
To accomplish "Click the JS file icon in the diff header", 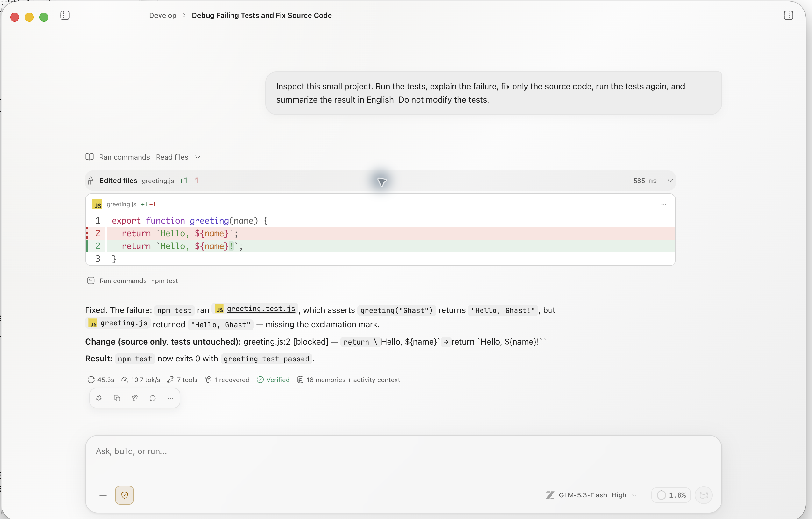I will [97, 204].
